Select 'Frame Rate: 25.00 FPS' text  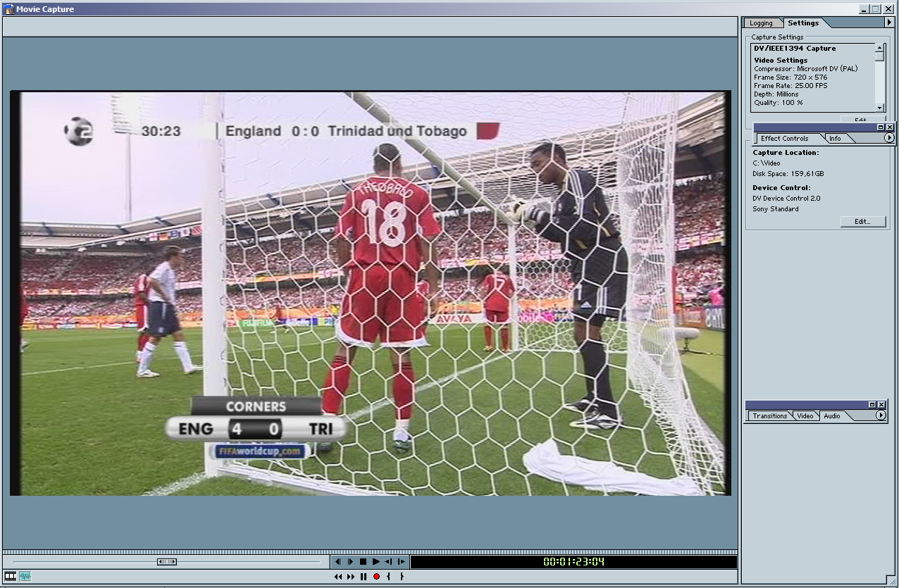[790, 86]
